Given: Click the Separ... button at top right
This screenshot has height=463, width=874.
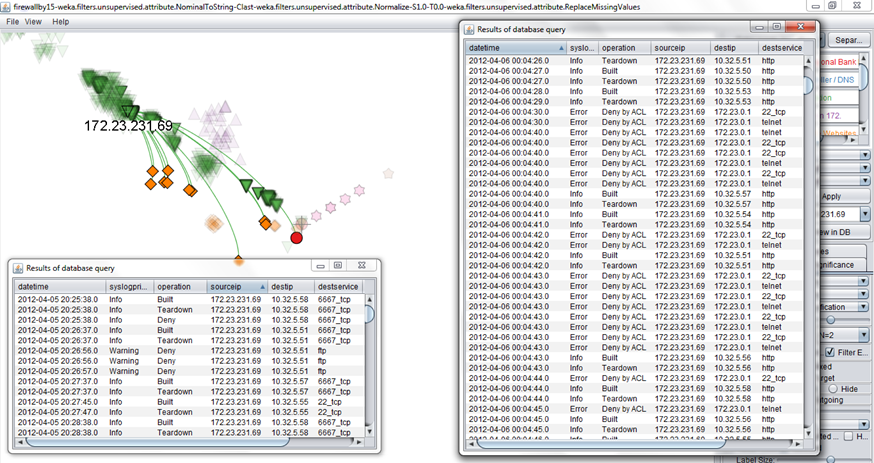Looking at the screenshot, I should click(848, 41).
